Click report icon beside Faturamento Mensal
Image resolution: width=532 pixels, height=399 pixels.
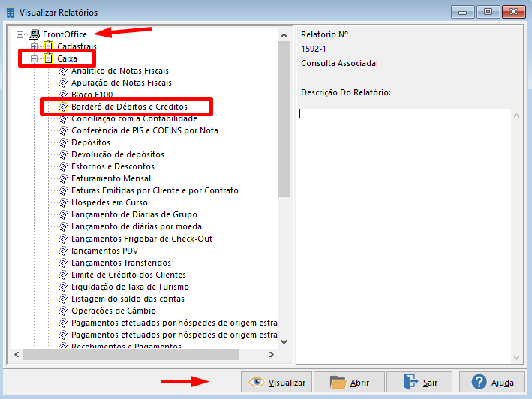pos(63,178)
